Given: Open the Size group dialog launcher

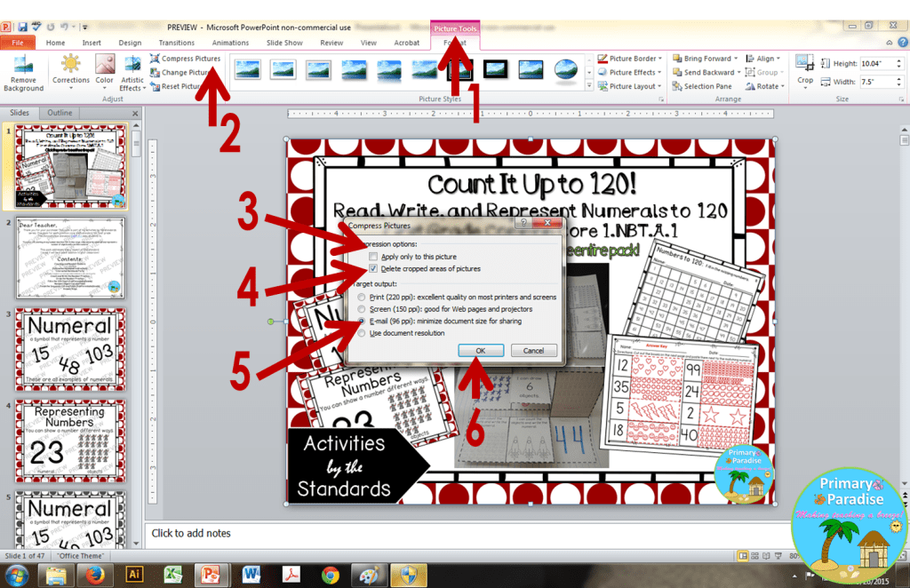Looking at the screenshot, I should pos(901,99).
